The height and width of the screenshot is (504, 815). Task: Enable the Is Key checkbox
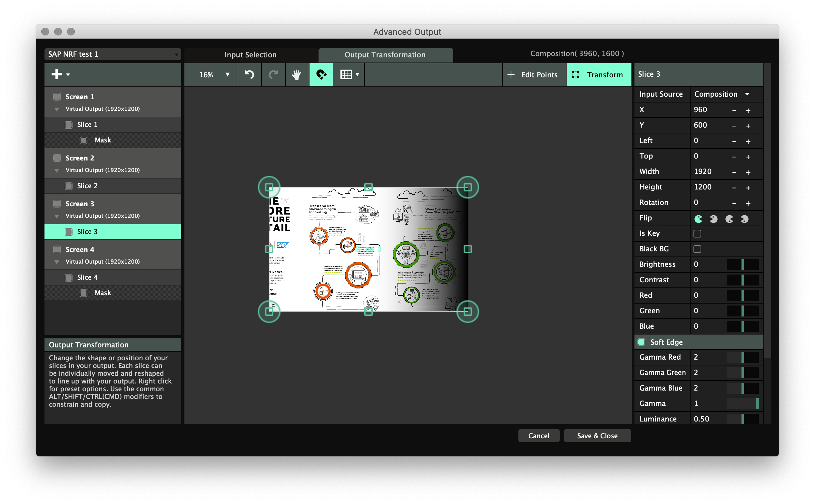click(x=697, y=233)
